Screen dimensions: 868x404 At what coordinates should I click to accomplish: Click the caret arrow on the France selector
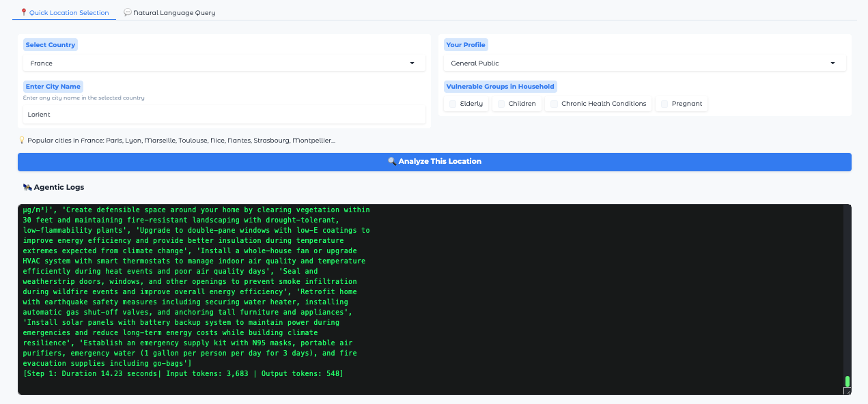click(412, 62)
